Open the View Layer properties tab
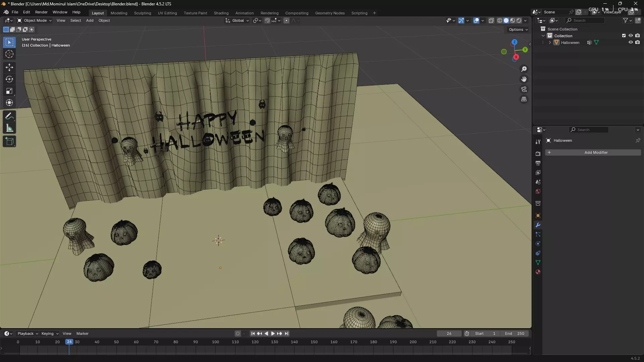 click(538, 172)
